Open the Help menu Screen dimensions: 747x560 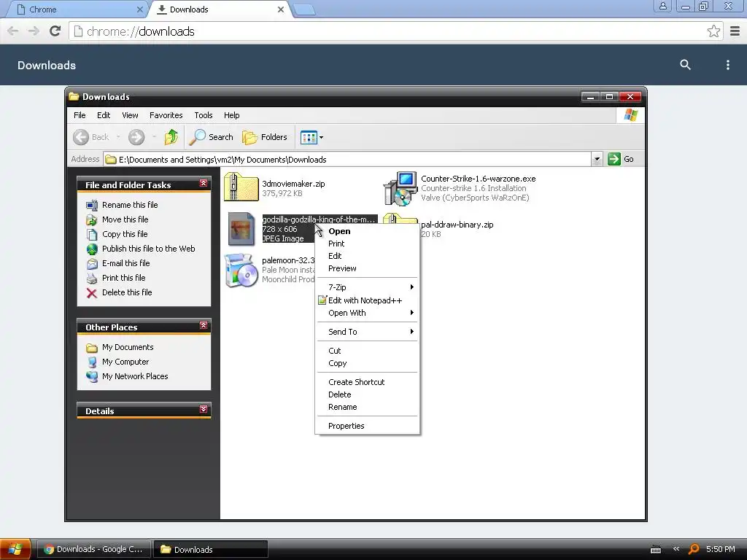pyautogui.click(x=231, y=115)
